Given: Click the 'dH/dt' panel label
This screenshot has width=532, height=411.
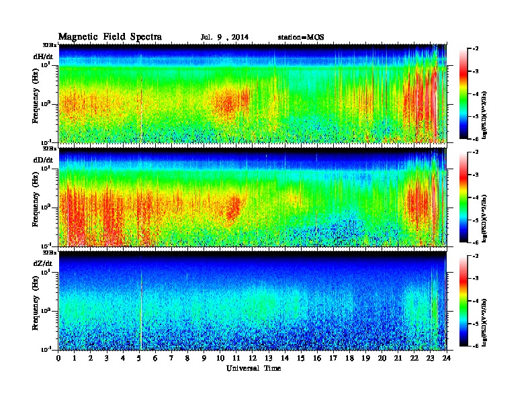Looking at the screenshot, I should click(43, 56).
